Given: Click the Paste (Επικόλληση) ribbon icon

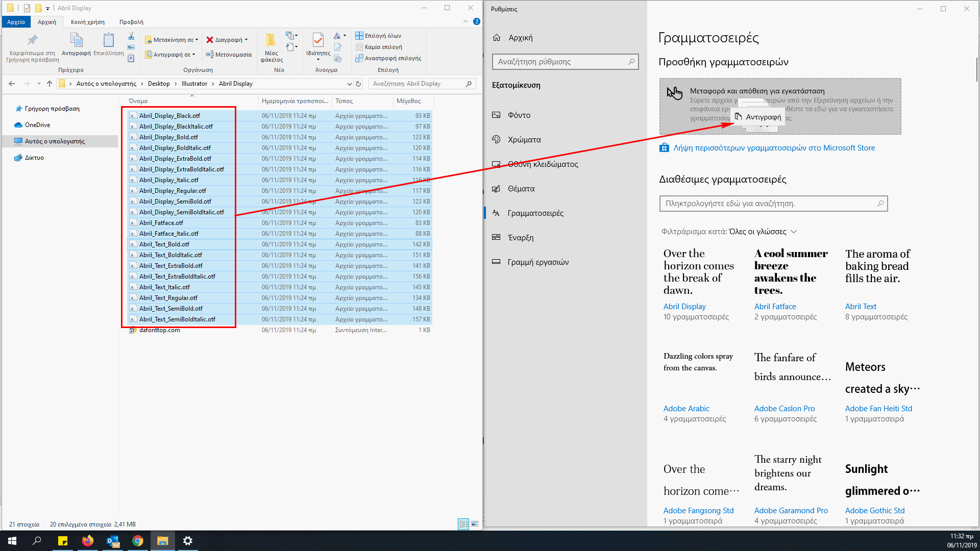Looking at the screenshot, I should click(109, 40).
